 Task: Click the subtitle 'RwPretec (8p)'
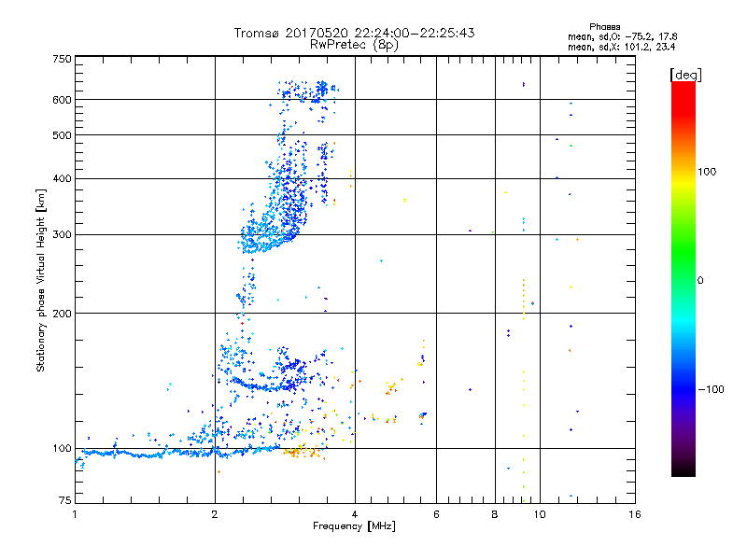click(354, 45)
